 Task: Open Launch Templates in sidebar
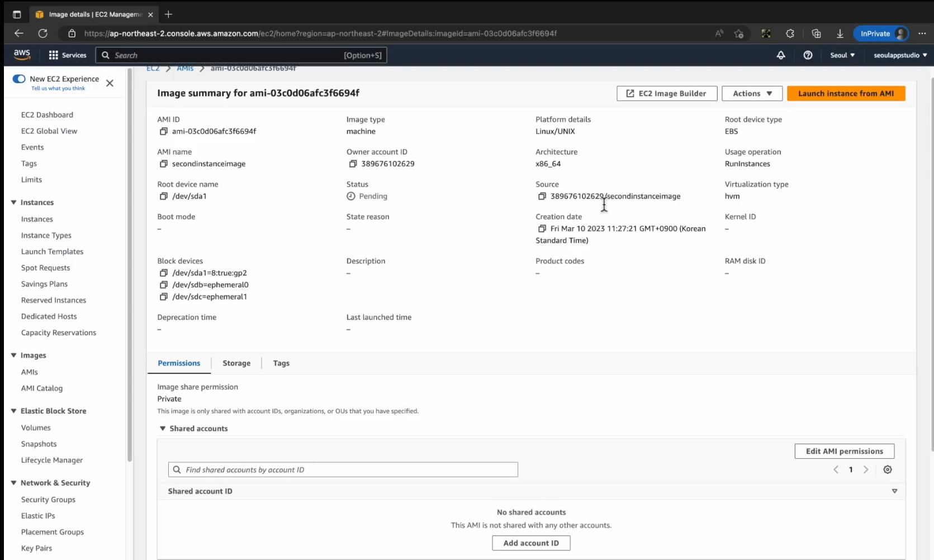pyautogui.click(x=52, y=251)
